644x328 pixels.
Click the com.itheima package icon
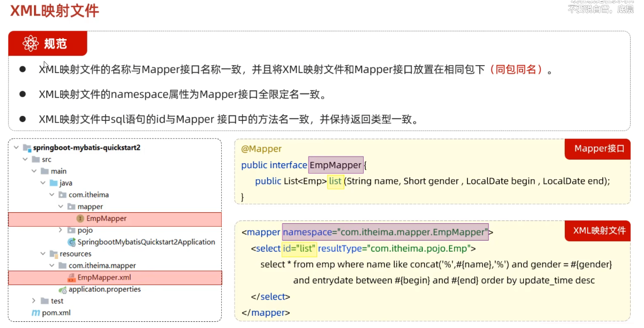tap(62, 194)
